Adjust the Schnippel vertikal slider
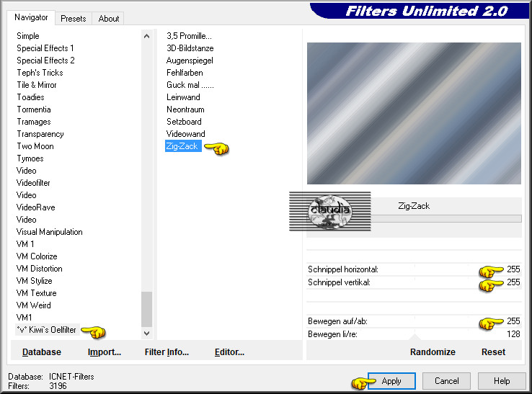The width and height of the screenshot is (532, 394). 414,282
